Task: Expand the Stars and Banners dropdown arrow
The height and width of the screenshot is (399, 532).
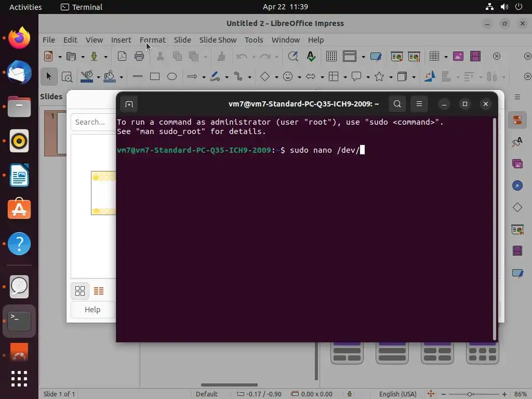Action: [x=391, y=77]
